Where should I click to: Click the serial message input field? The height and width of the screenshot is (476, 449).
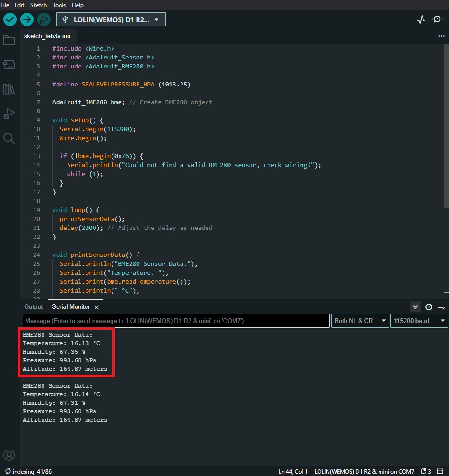click(176, 321)
